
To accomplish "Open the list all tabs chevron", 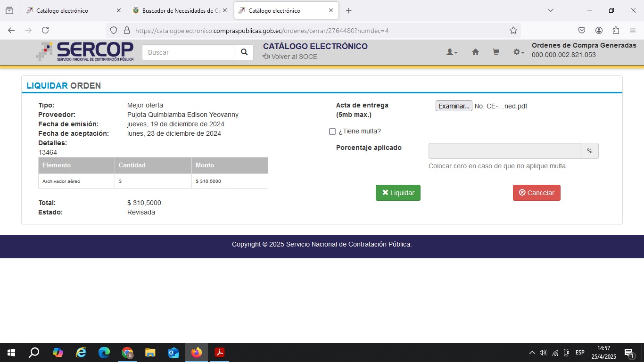I will point(550,10).
